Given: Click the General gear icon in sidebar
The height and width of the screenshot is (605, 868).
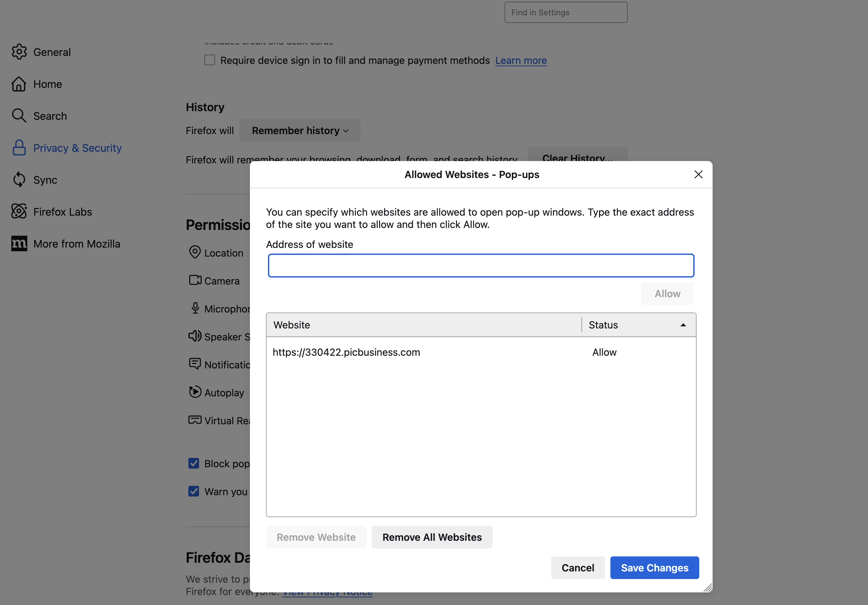Looking at the screenshot, I should (19, 52).
